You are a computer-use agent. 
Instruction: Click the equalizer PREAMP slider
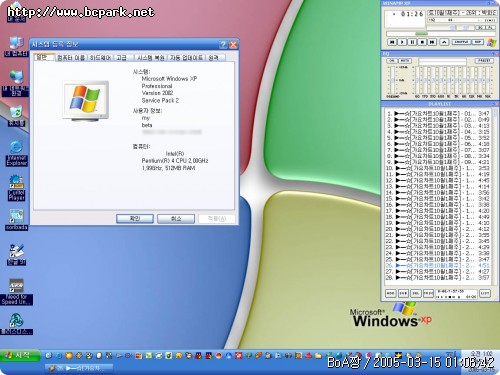point(392,80)
